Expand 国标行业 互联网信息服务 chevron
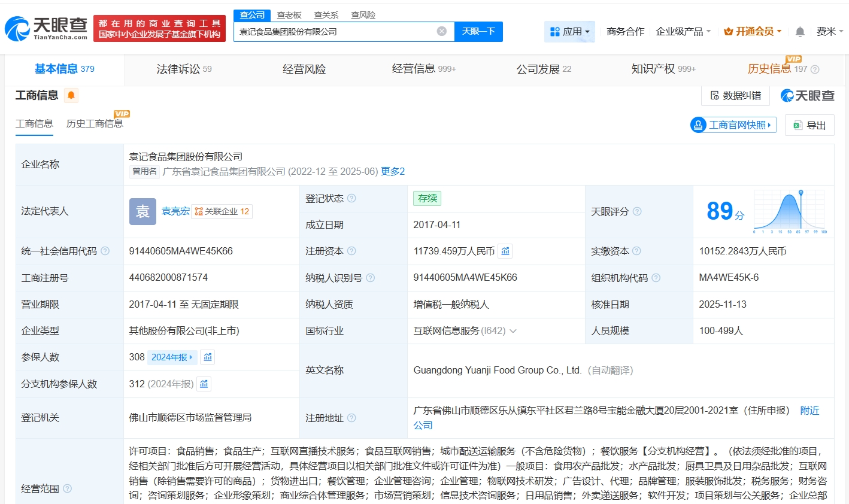 pos(513,331)
